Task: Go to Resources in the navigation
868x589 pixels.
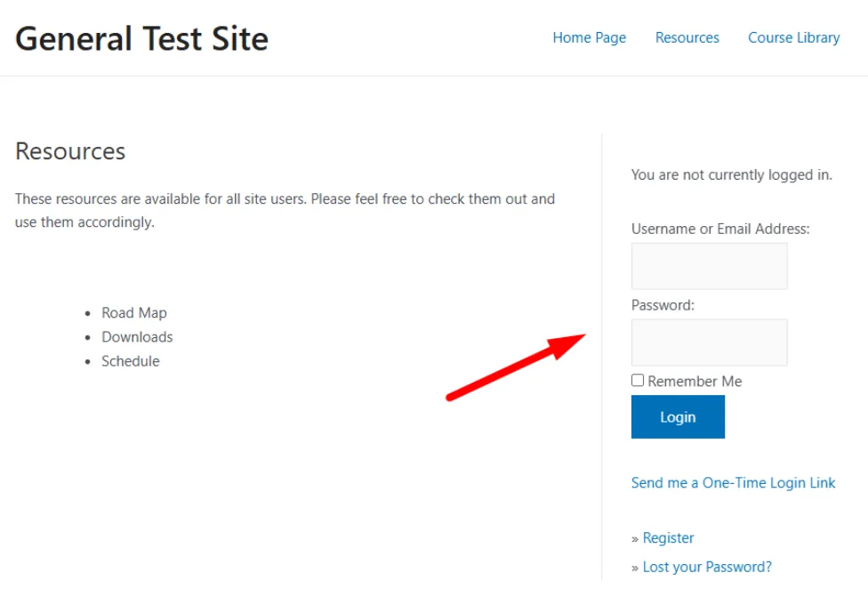Action: 687,37
